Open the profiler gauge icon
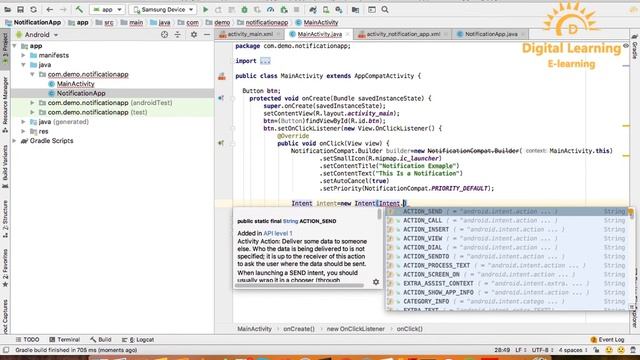Screen dimensions: 640x360 [x=270, y=9]
